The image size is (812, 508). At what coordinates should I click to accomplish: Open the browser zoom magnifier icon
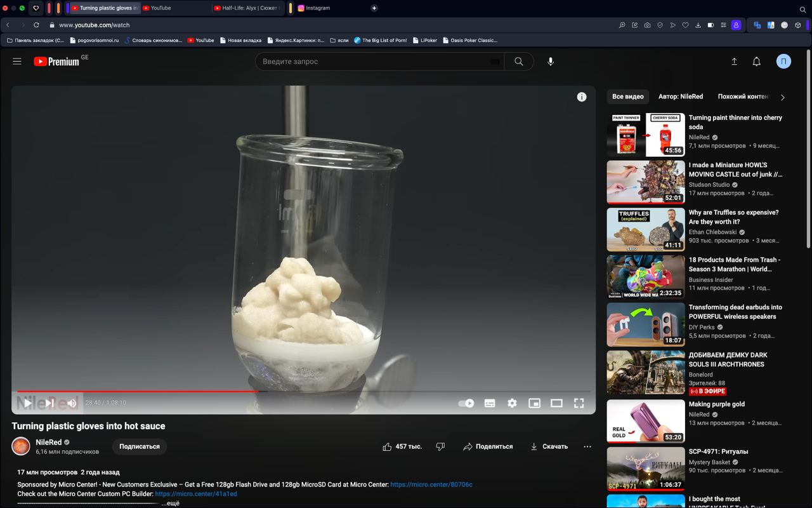622,25
